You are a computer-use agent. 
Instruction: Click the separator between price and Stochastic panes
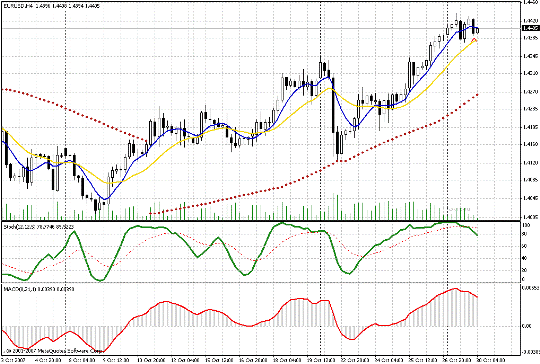tap(261, 221)
